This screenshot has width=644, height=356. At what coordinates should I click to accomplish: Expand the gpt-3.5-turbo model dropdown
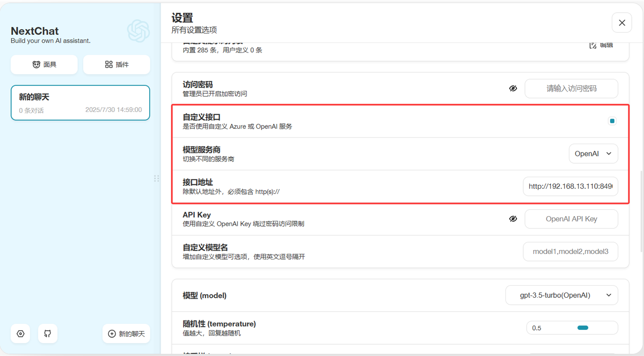click(561, 295)
